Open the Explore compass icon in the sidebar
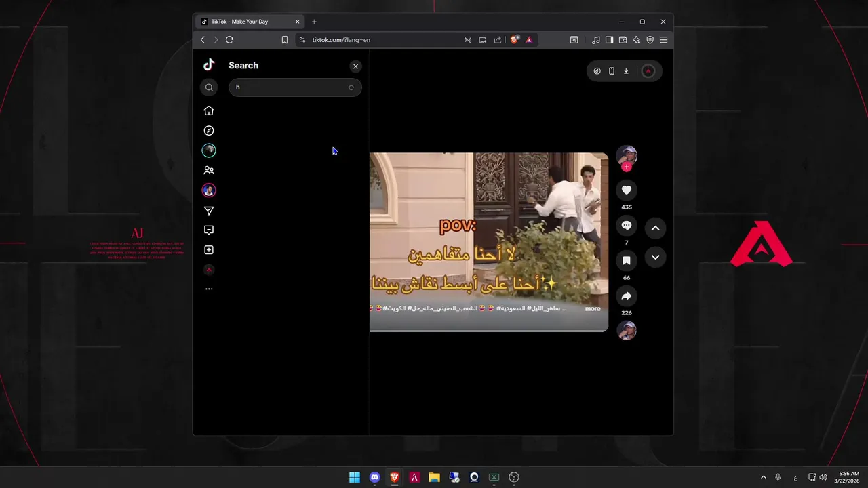868x488 pixels. [209, 131]
